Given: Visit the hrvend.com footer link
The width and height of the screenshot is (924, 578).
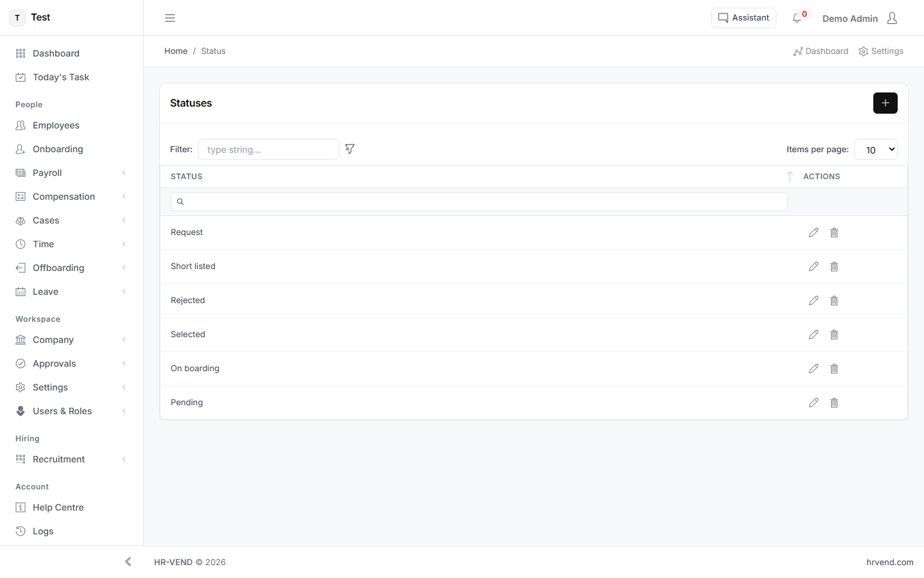Looking at the screenshot, I should click(890, 562).
